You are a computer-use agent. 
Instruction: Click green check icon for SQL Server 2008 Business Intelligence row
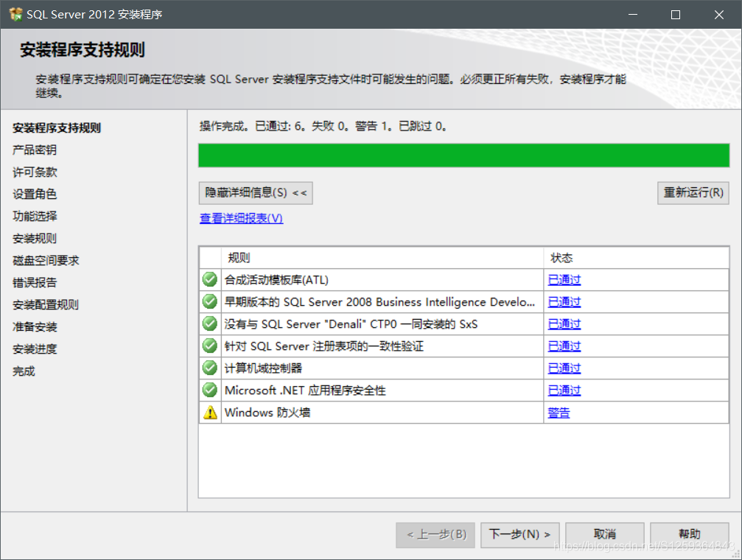point(210,301)
